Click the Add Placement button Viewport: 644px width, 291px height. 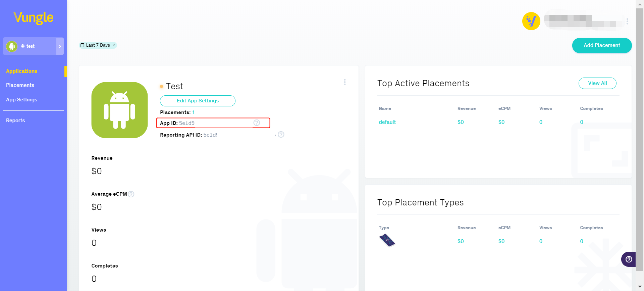(x=602, y=45)
